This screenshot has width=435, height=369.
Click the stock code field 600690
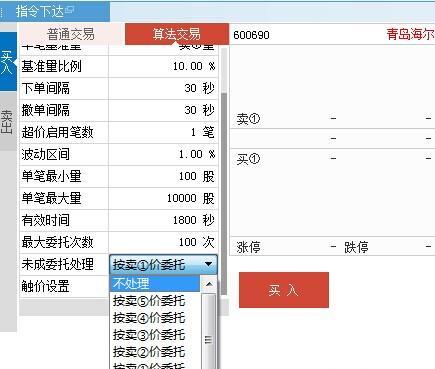click(x=251, y=35)
